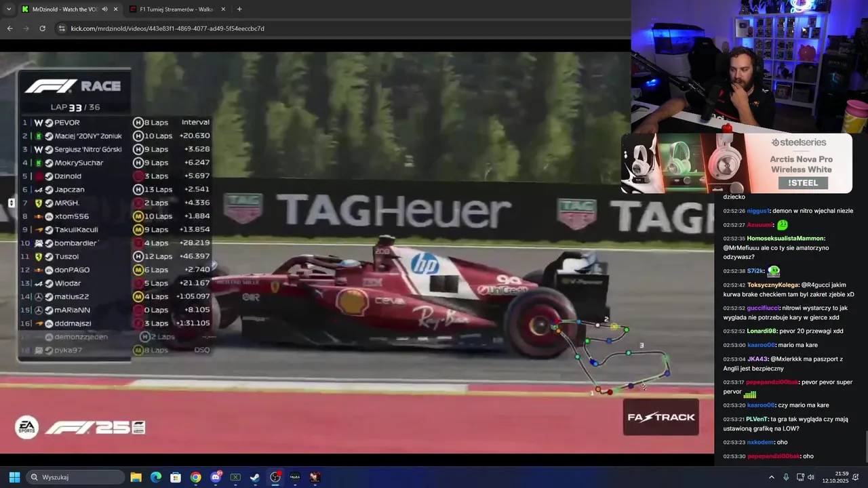Viewport: 868px width, 488px height.
Task: Click the chat scrollbar
Action: [x=866, y=447]
